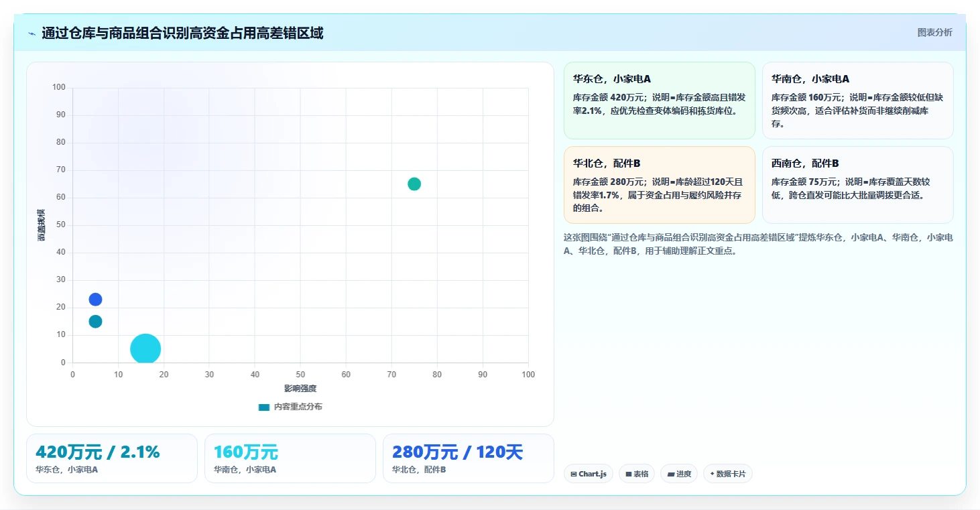This screenshot has height=510, width=980.
Task: Click the 内容重点分布 legend label
Action: point(298,407)
